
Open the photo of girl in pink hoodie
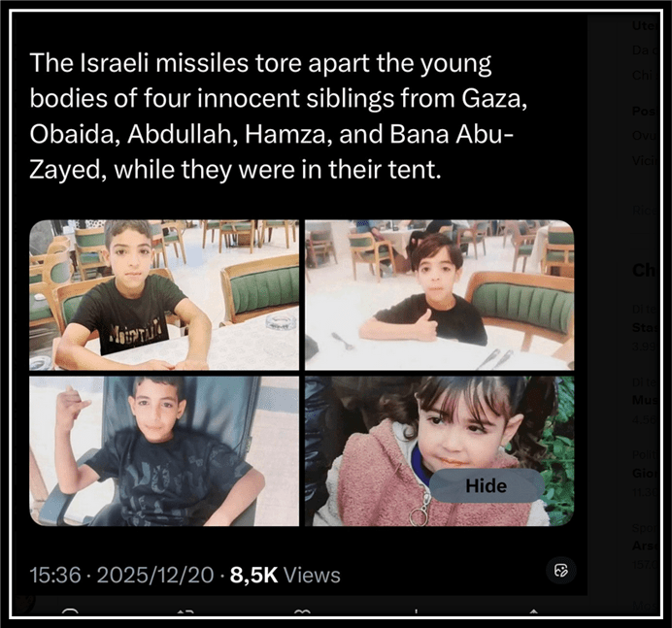click(439, 451)
